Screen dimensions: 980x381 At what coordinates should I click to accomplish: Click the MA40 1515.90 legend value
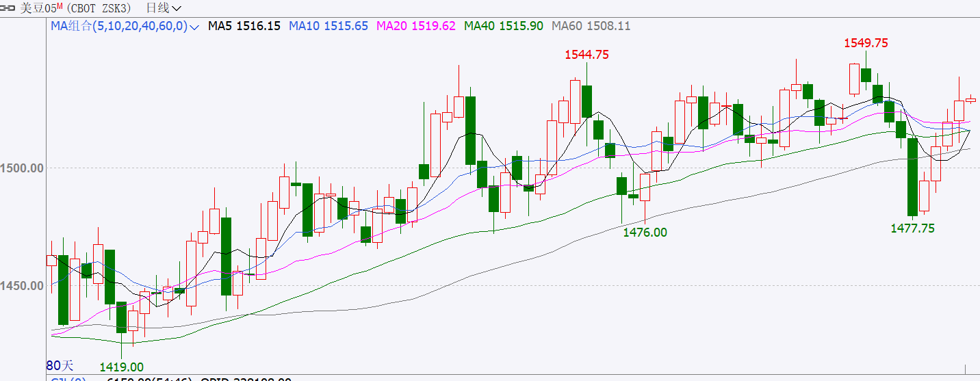tap(504, 26)
